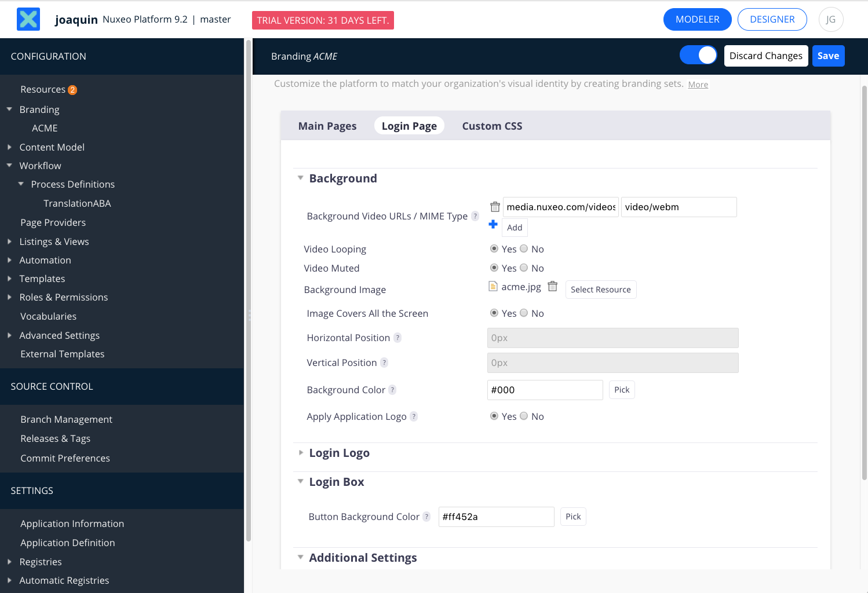Open the JG user avatar menu
Viewport: 868px width, 593px height.
click(831, 19)
